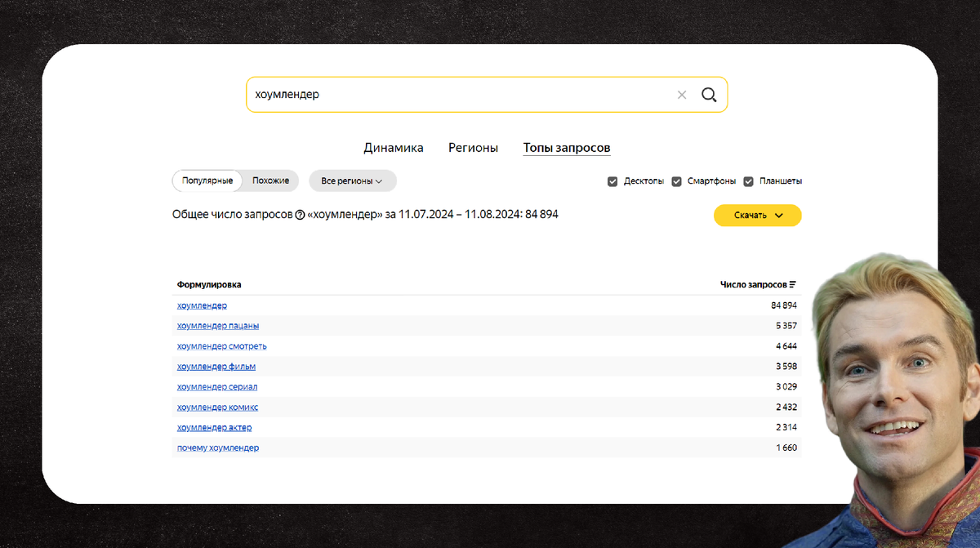
Task: Clear the search field with the X icon
Action: point(682,95)
